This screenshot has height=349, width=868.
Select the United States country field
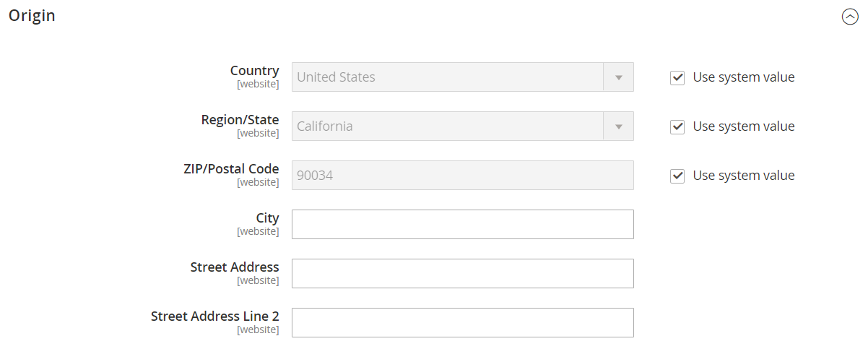(463, 77)
